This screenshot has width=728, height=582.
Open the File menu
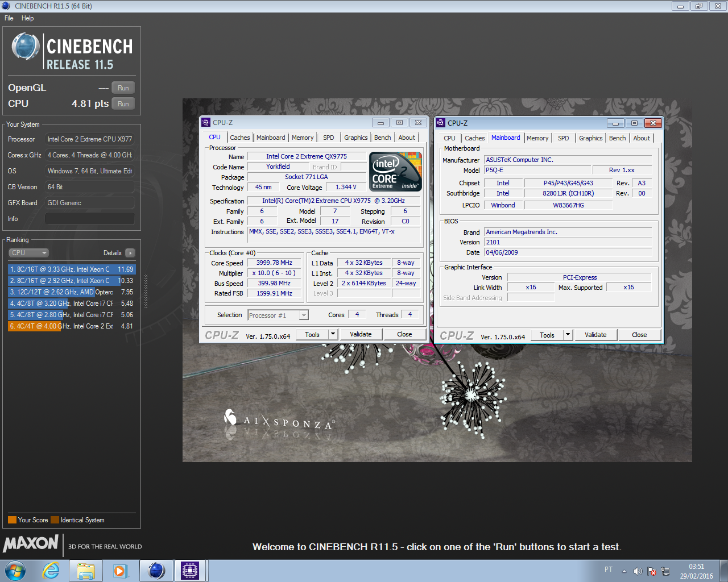(x=9, y=18)
